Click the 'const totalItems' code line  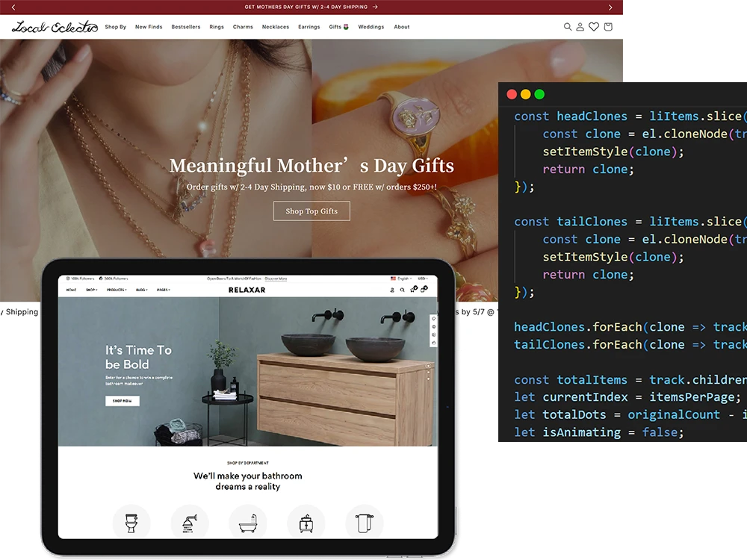pyautogui.click(x=630, y=380)
